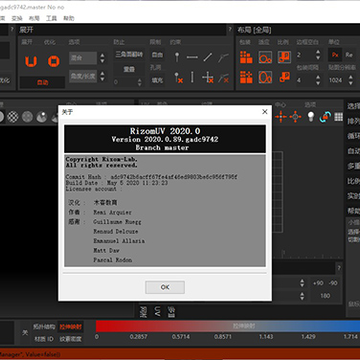Open the 变换 menu
The width and height of the screenshot is (360, 360).
17,18
